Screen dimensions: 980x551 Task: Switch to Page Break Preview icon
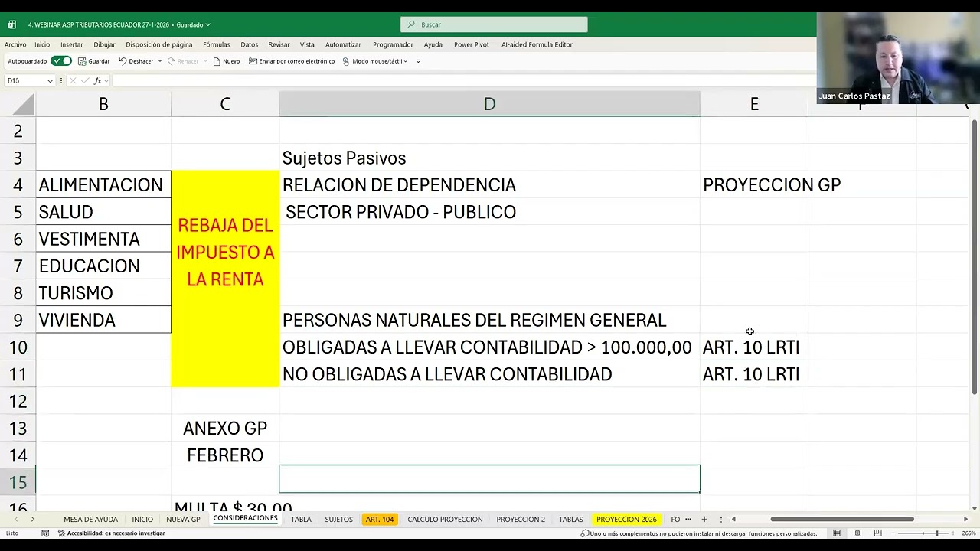coord(877,533)
